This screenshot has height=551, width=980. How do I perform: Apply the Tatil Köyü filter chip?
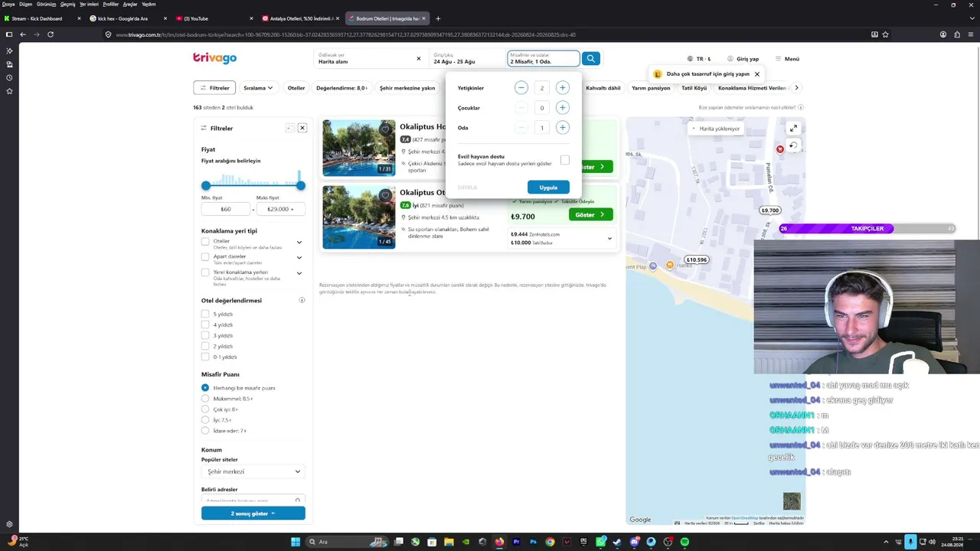click(x=694, y=88)
